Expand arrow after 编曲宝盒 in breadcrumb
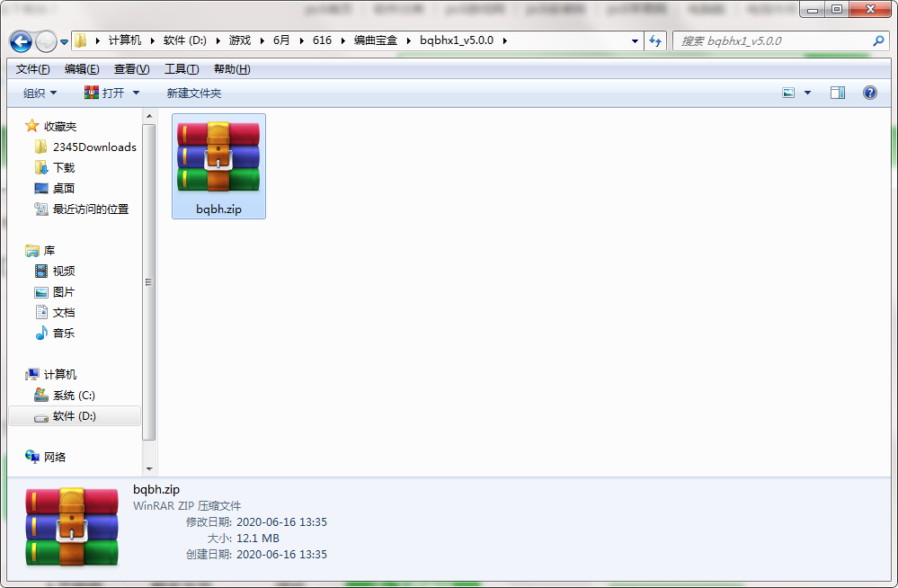 (408, 40)
